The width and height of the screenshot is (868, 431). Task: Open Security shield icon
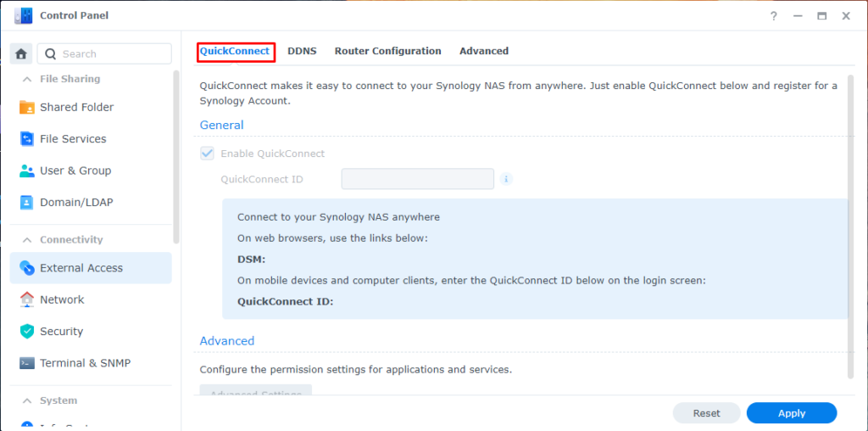coord(26,332)
